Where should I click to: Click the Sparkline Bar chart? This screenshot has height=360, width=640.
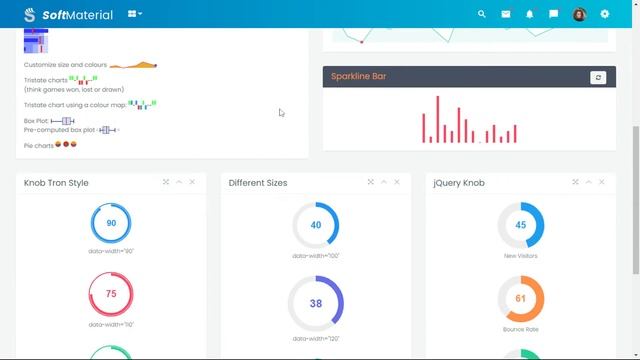tap(469, 119)
